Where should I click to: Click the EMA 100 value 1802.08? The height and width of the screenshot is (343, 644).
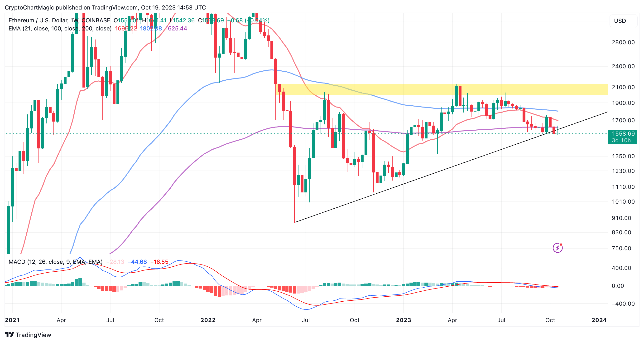click(151, 29)
